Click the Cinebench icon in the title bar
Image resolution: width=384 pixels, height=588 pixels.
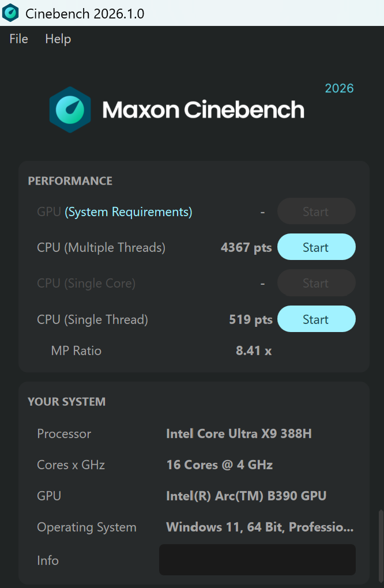(x=11, y=13)
